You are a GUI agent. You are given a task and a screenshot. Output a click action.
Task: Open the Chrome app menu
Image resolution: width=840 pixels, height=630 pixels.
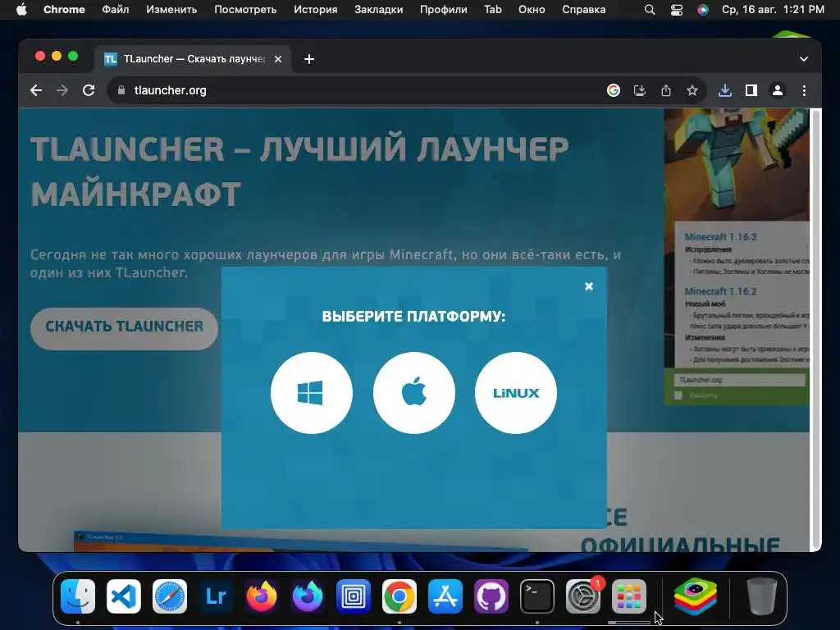64,10
